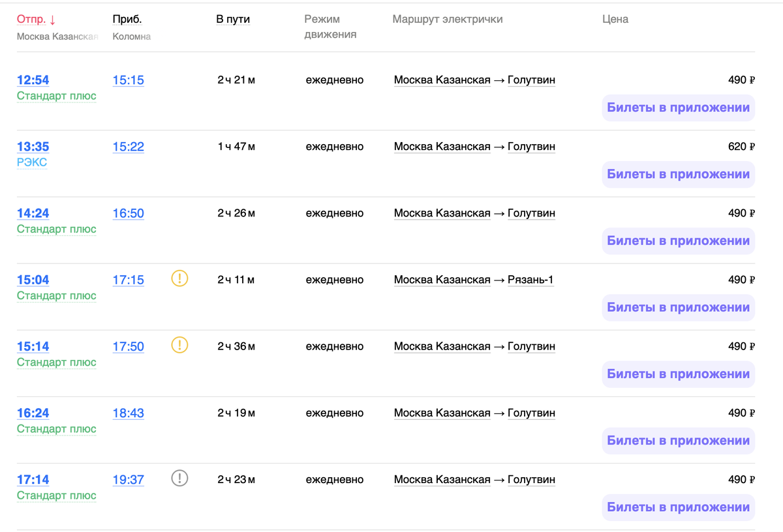Open the Голутвин destination link on the first row
The image size is (783, 532).
[532, 80]
